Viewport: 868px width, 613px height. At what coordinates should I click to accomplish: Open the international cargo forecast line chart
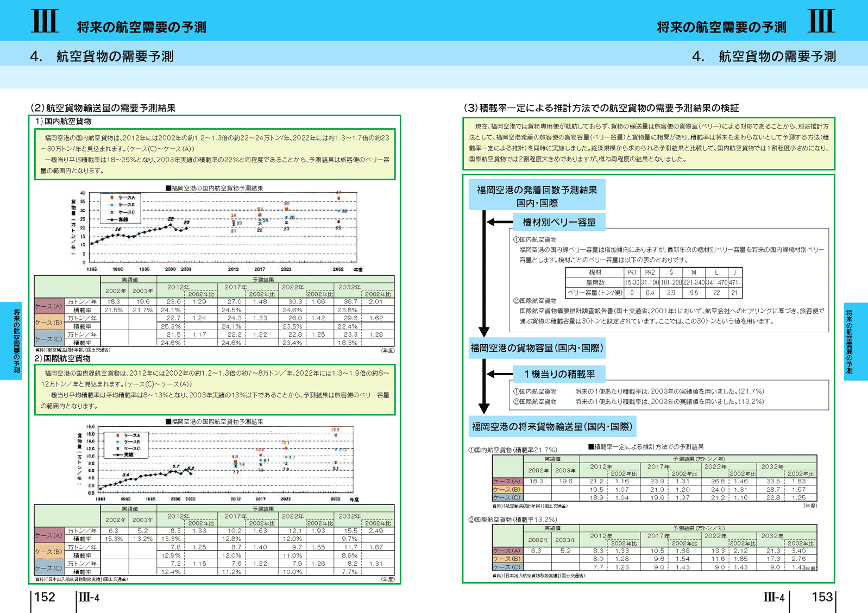point(216,463)
